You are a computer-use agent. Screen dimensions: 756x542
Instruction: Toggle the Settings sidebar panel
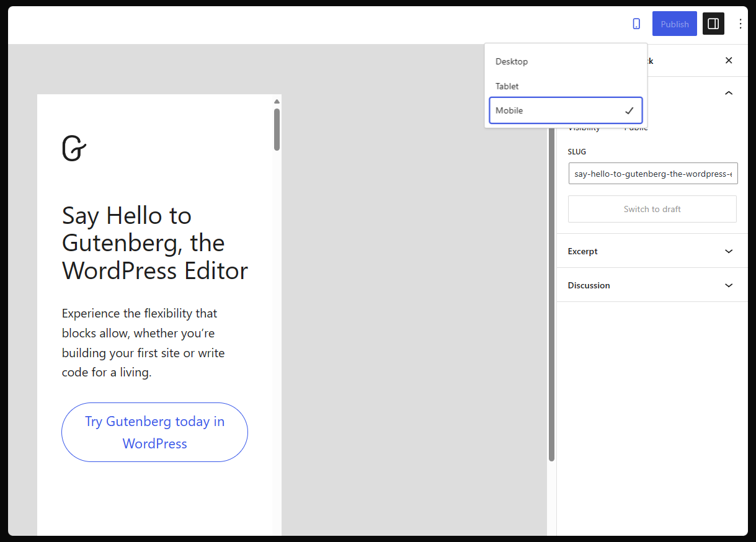tap(713, 24)
